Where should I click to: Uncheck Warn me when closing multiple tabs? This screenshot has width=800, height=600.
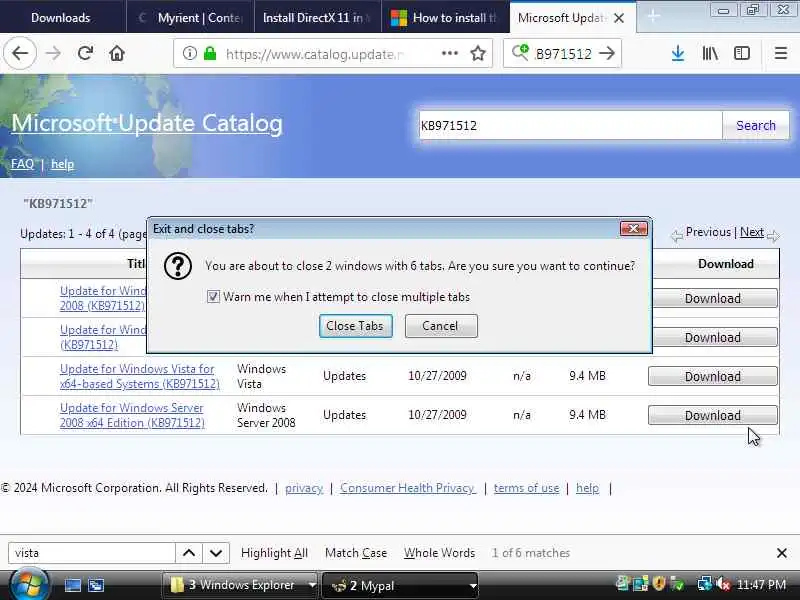213,296
